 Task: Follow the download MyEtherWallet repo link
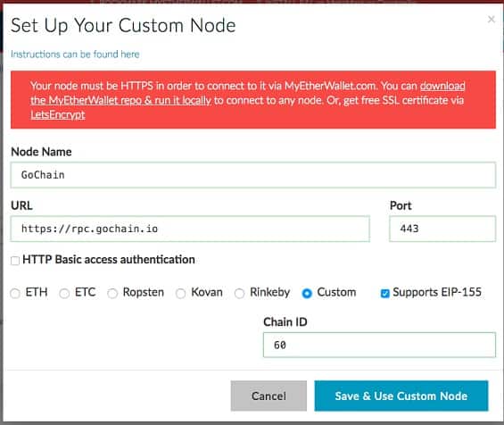tap(120, 100)
